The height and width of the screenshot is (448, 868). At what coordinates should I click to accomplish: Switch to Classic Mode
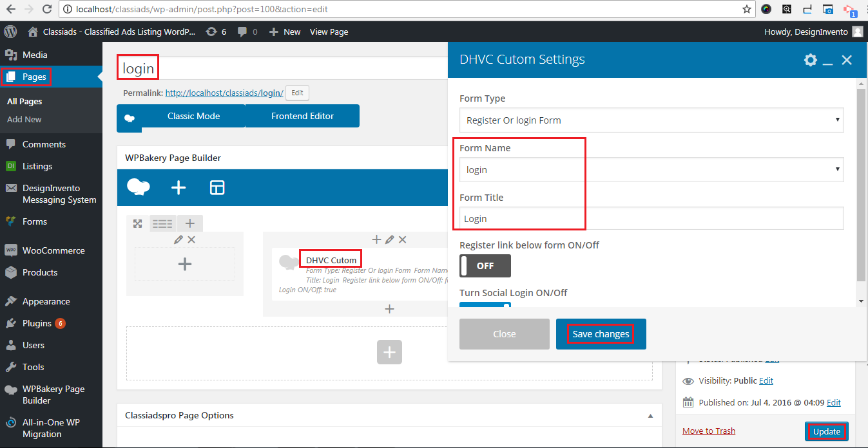193,117
